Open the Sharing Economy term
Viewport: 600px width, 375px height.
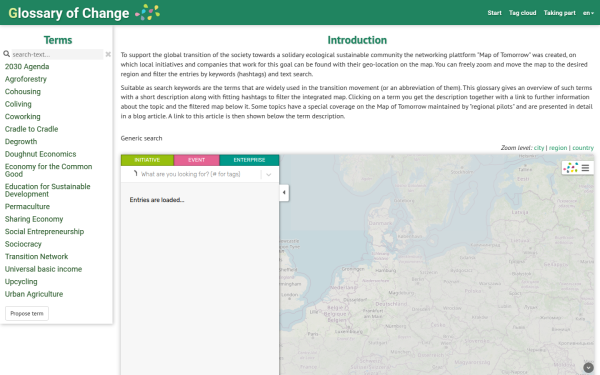pos(34,219)
